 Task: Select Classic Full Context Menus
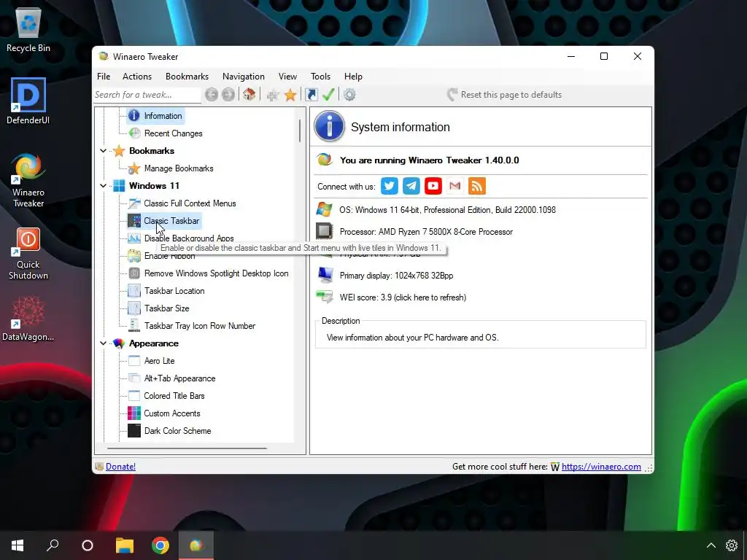[190, 203]
